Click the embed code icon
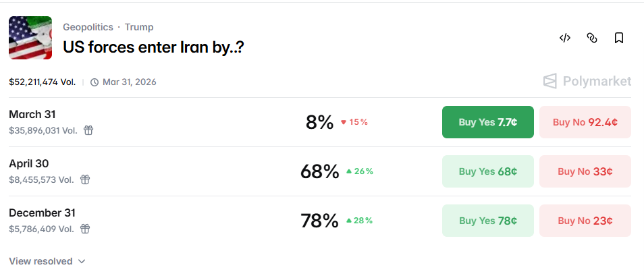 tap(565, 38)
